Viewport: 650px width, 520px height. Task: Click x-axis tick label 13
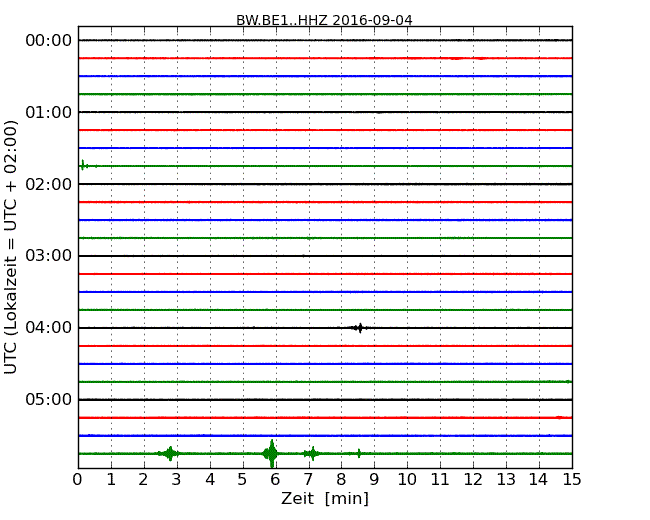point(506,480)
